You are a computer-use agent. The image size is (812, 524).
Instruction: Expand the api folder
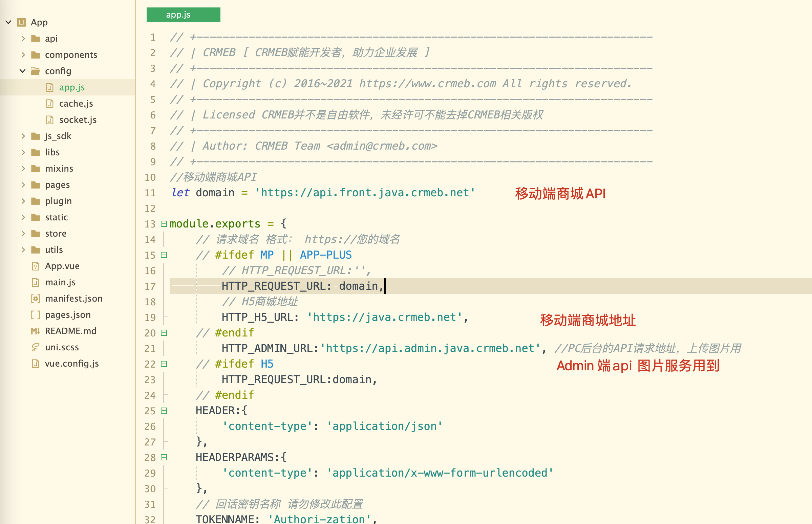(23, 39)
